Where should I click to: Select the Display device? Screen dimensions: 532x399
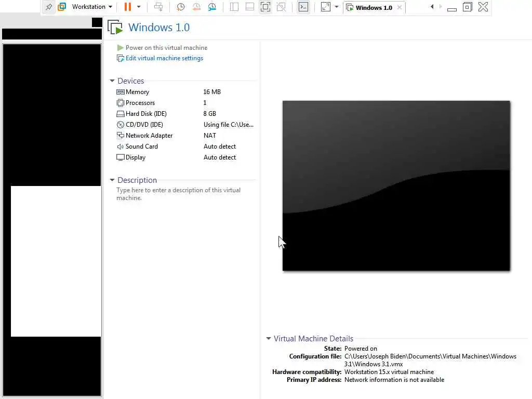pos(185,157)
